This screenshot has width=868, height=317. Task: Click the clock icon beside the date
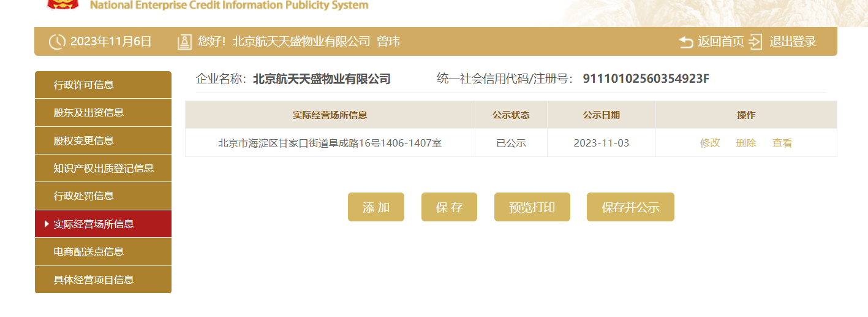pyautogui.click(x=57, y=42)
